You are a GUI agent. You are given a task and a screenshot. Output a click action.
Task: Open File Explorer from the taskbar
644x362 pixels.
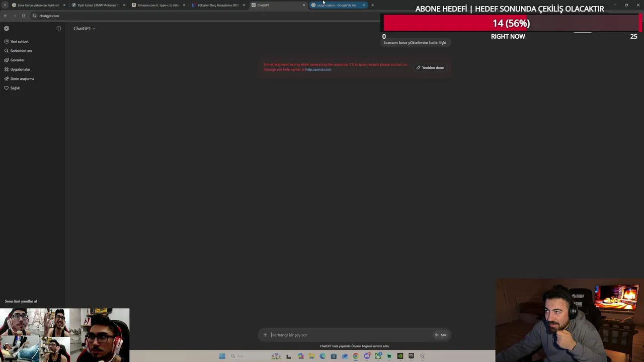(311, 356)
